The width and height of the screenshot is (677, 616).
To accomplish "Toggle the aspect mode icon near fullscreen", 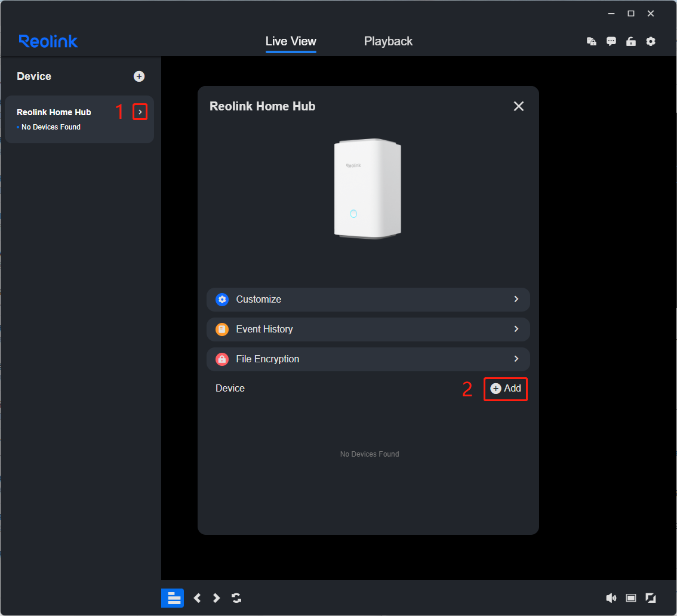I will tap(650, 597).
